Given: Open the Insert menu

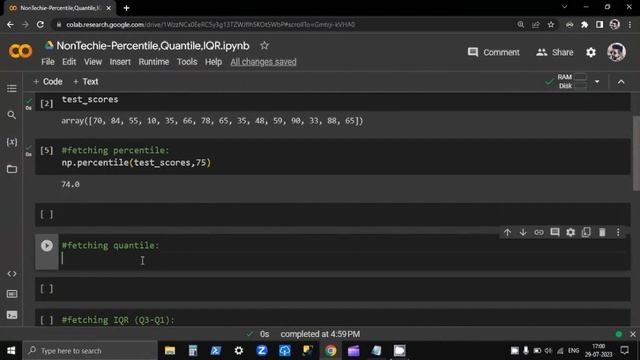Looking at the screenshot, I should pos(120,62).
